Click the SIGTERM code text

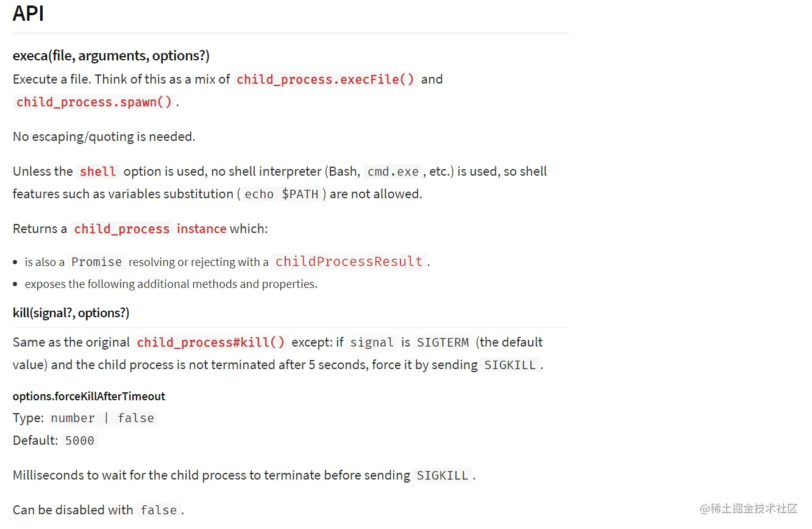coord(443,342)
